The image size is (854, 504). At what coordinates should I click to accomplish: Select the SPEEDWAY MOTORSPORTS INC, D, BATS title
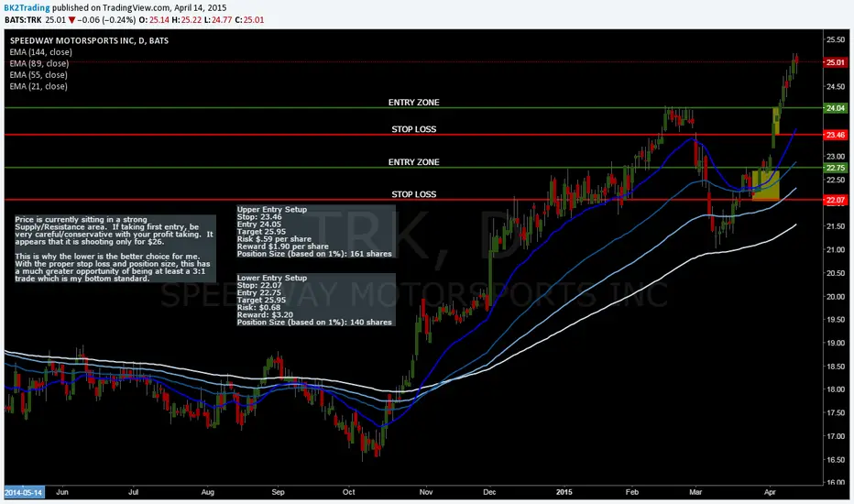89,40
